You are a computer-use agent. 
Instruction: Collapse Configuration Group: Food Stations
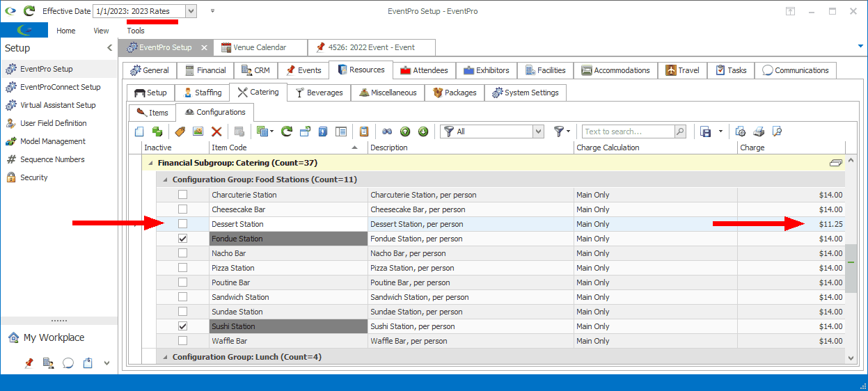point(165,179)
